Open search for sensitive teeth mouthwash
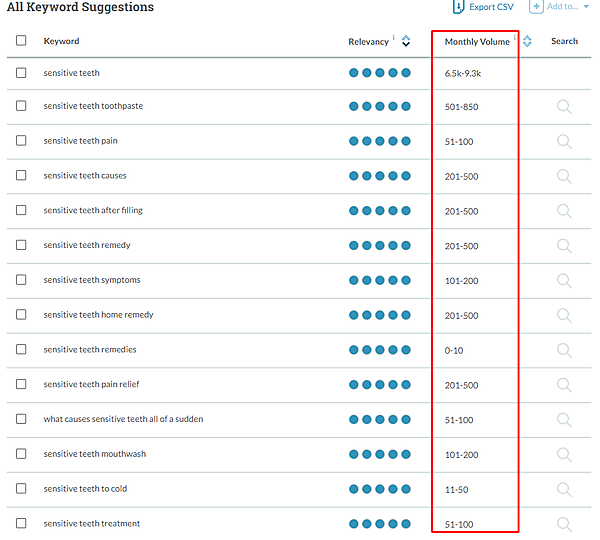Viewport: 600px width, 540px height. click(564, 454)
